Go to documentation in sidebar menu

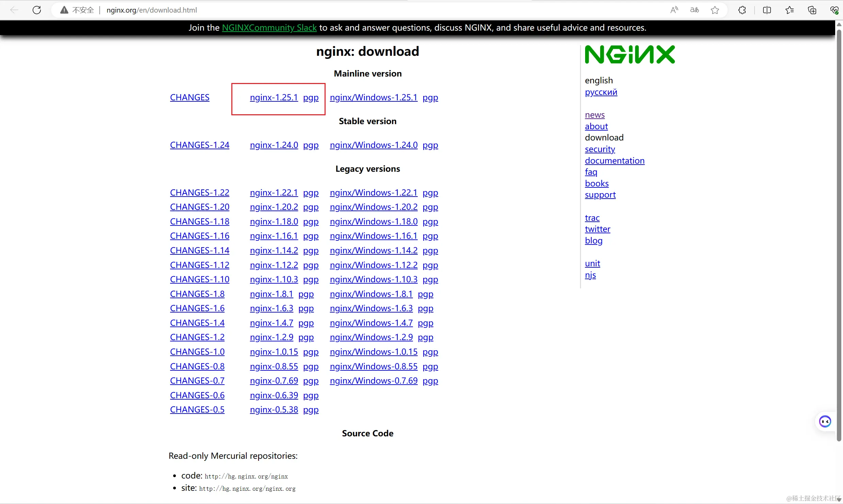tap(614, 161)
